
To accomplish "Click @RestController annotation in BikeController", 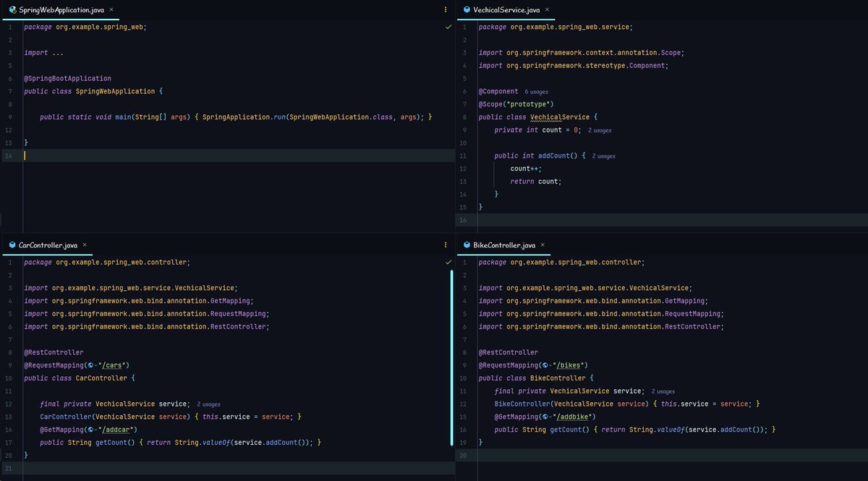I will tap(508, 352).
